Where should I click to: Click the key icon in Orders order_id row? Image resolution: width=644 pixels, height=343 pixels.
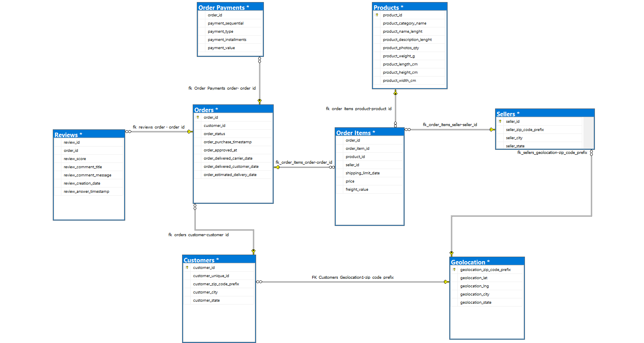pyautogui.click(x=198, y=117)
